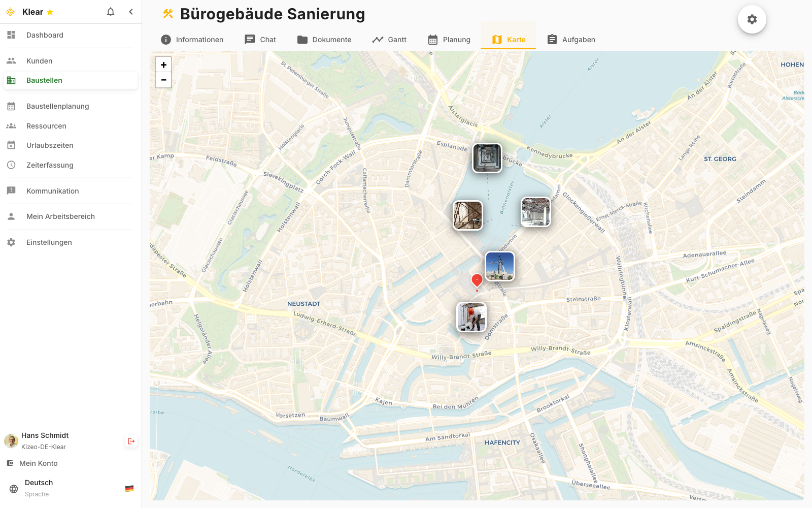Click the red location pin marker
812x508 pixels.
coord(477,280)
